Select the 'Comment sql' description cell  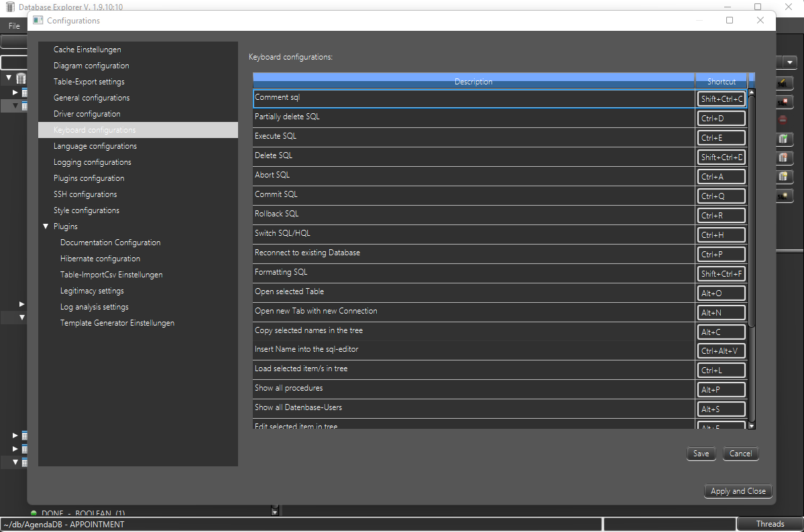(x=474, y=99)
